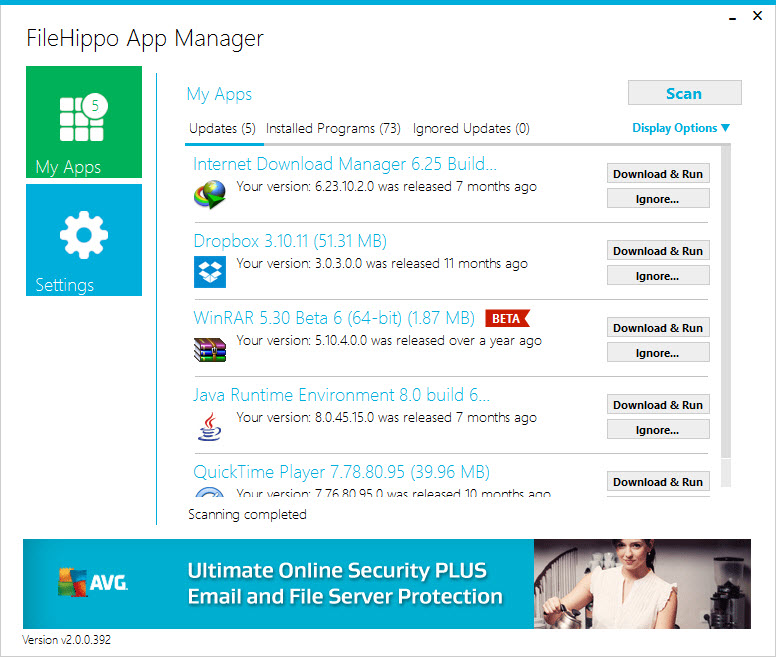Screen dimensions: 776x657
Task: Click the Dropbox app icon
Action: pos(210,272)
